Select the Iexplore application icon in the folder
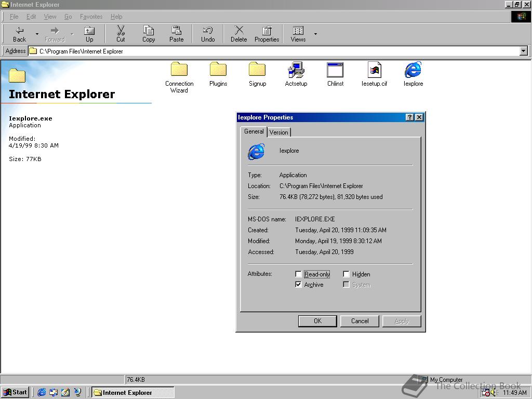 click(413, 74)
